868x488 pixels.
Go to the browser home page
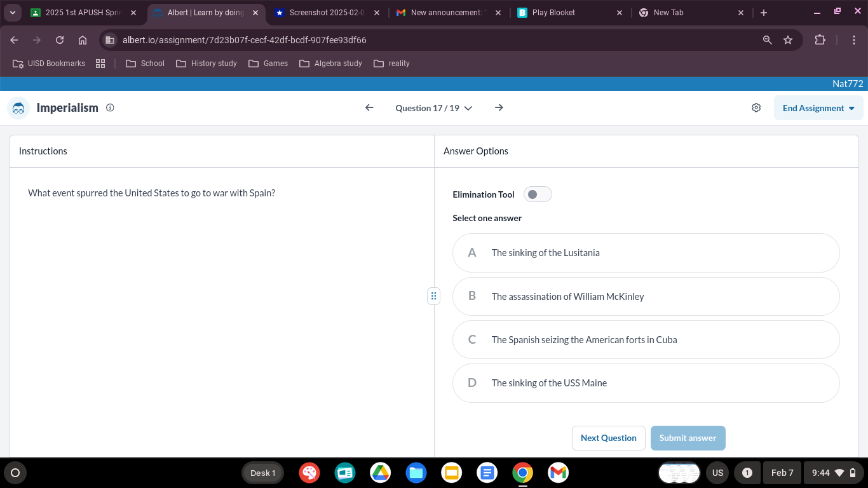(83, 40)
